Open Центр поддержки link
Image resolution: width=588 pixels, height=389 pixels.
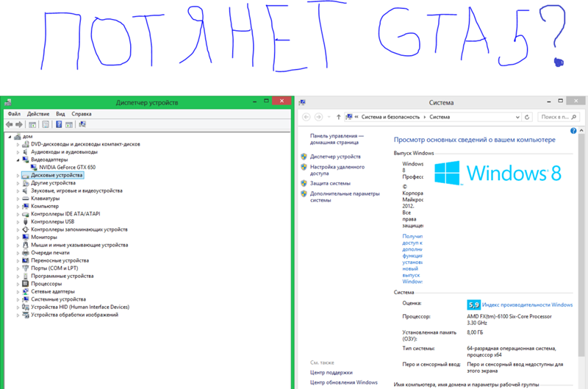331,373
